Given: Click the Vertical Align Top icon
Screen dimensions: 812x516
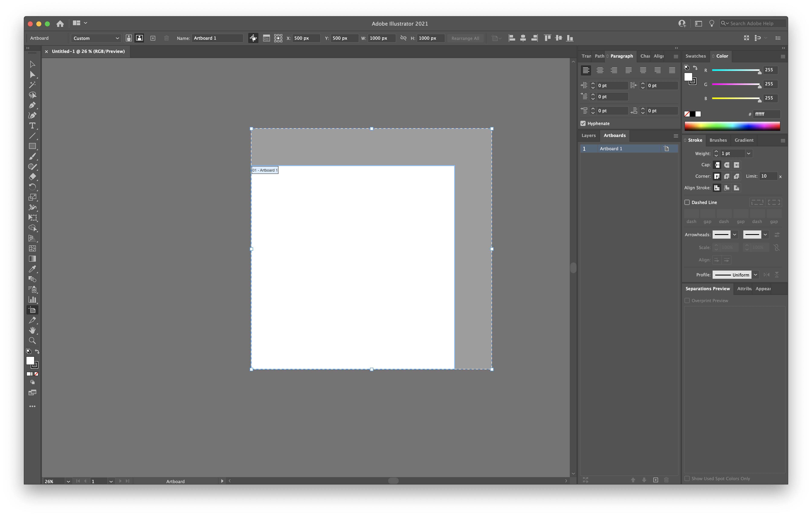Looking at the screenshot, I should [548, 38].
